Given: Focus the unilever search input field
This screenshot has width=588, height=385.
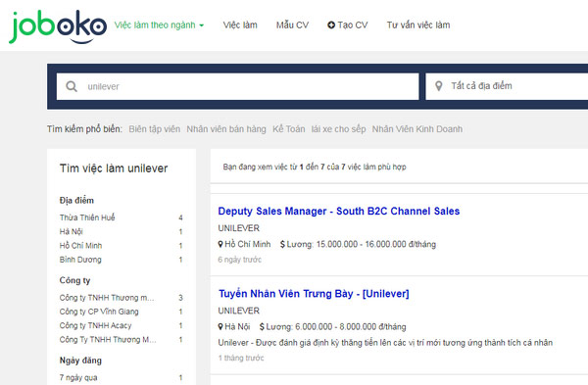Looking at the screenshot, I should coord(238,86).
